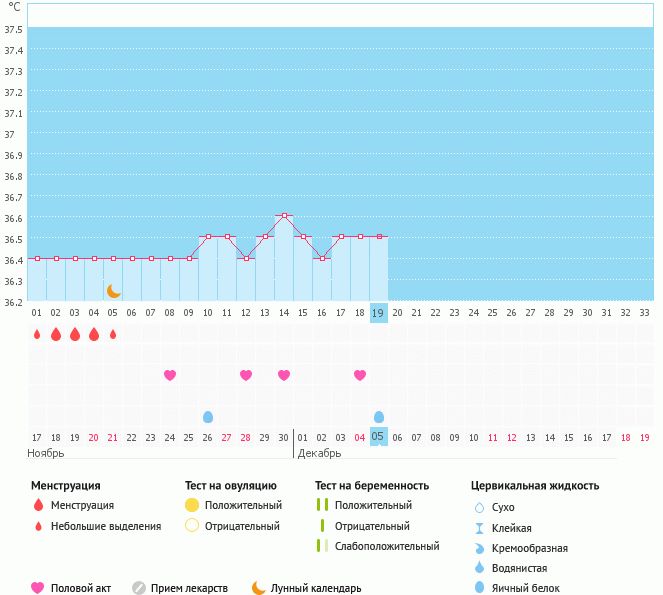Click the sticky cervical fluid hourglass icon
Screen dimensions: 663x595
pyautogui.click(x=479, y=528)
